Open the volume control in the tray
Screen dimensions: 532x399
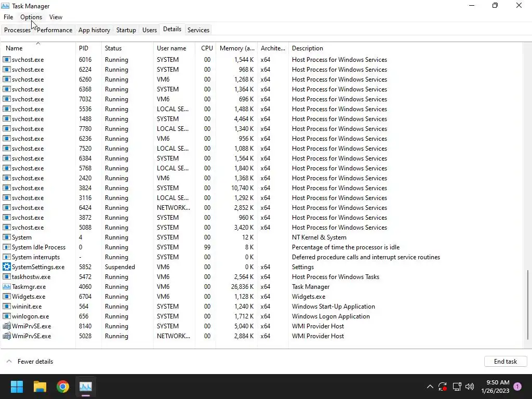pyautogui.click(x=470, y=387)
